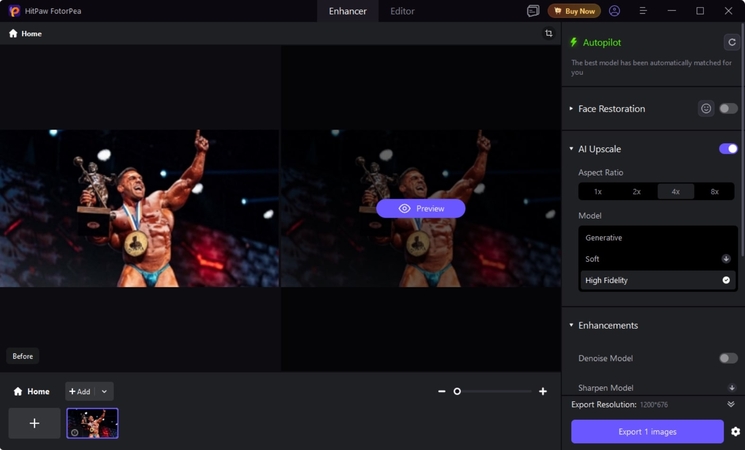Screen dimensions: 745x450
Task: Open export settings gear icon
Action: pos(735,431)
